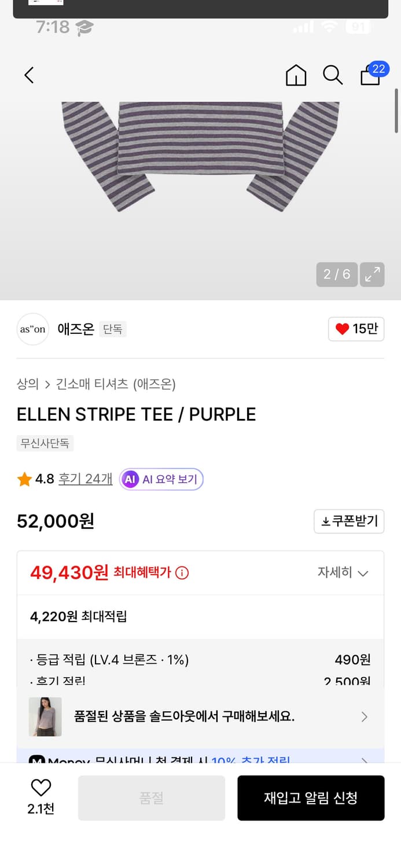401x868 pixels.
Task: Open the AI 요약 보기 summary
Action: tap(161, 479)
